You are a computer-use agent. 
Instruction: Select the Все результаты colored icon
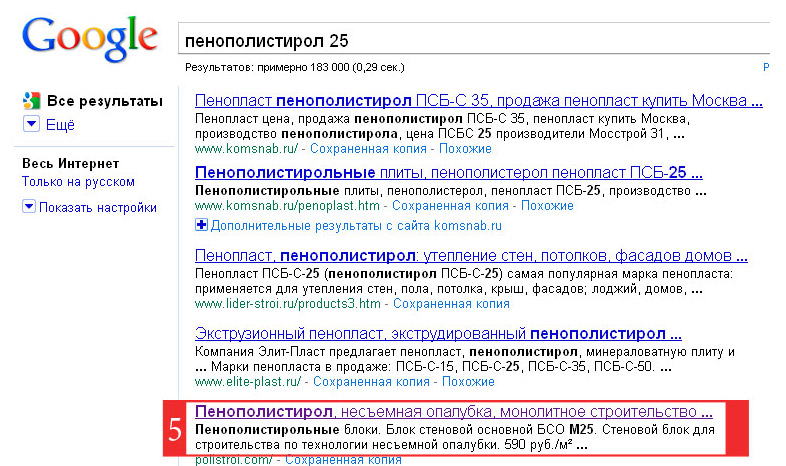[x=32, y=101]
